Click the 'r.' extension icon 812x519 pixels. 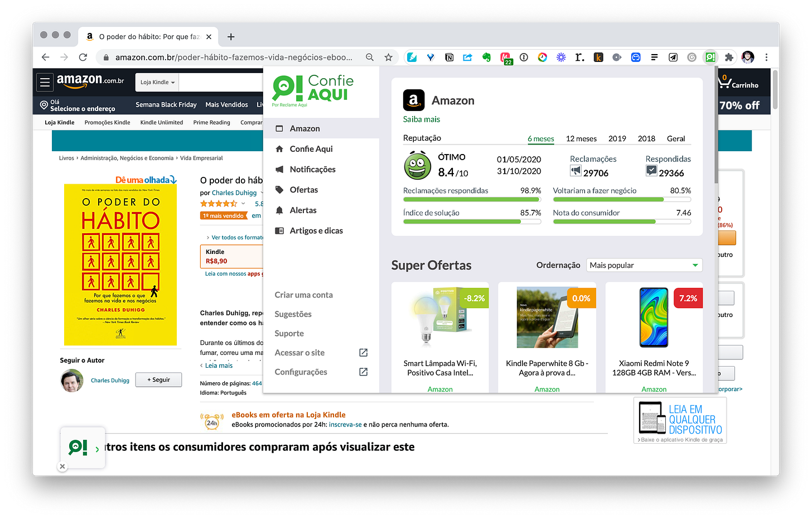pos(579,57)
